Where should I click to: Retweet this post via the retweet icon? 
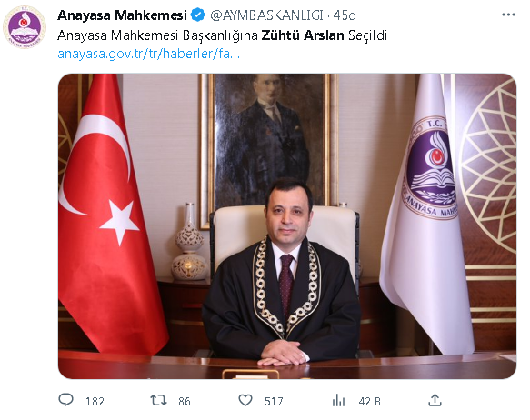click(158, 400)
